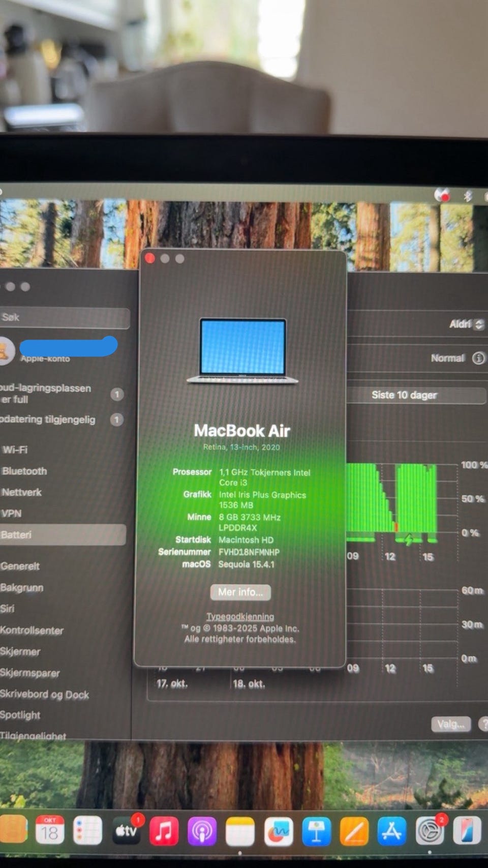Launch Keynote from the Dock

click(x=316, y=832)
